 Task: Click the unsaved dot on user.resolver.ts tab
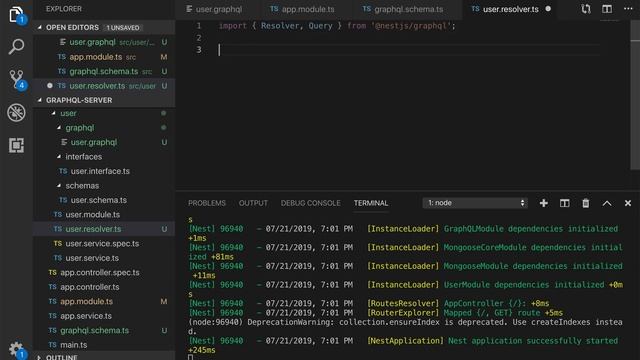click(x=548, y=9)
